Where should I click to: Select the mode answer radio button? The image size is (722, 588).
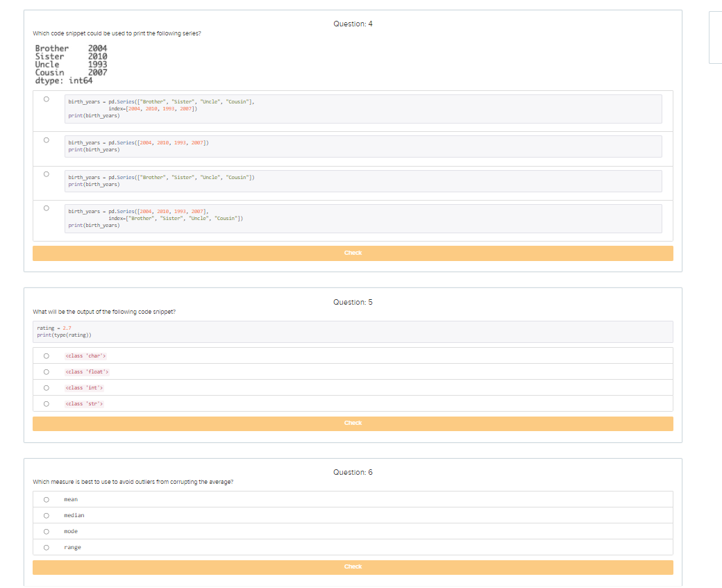(46, 531)
